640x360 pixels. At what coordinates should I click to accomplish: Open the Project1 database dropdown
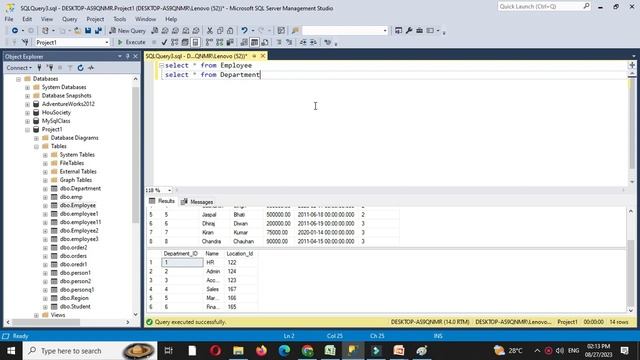tap(107, 42)
